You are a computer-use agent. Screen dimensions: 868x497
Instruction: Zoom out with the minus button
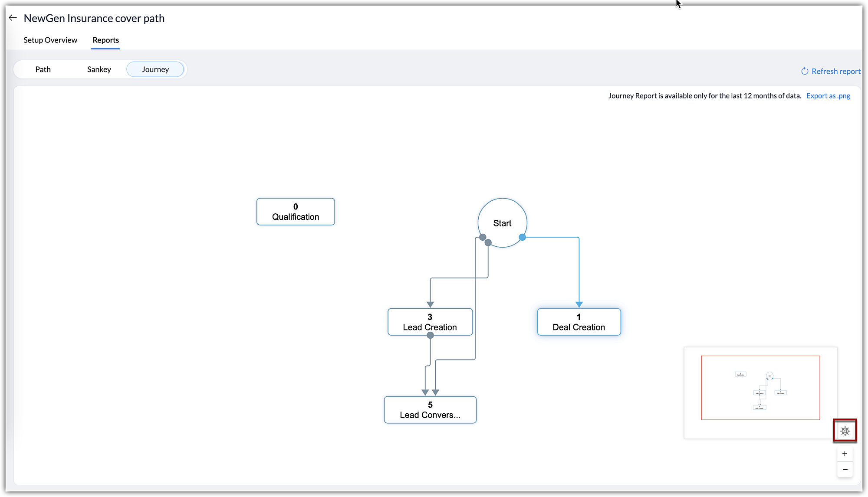pyautogui.click(x=845, y=469)
